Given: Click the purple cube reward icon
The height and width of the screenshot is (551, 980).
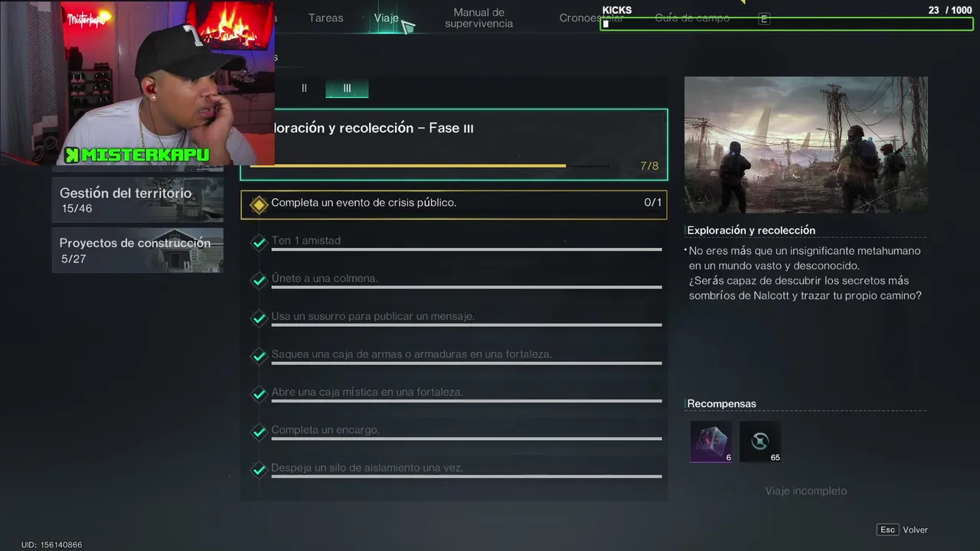Looking at the screenshot, I should point(710,442).
